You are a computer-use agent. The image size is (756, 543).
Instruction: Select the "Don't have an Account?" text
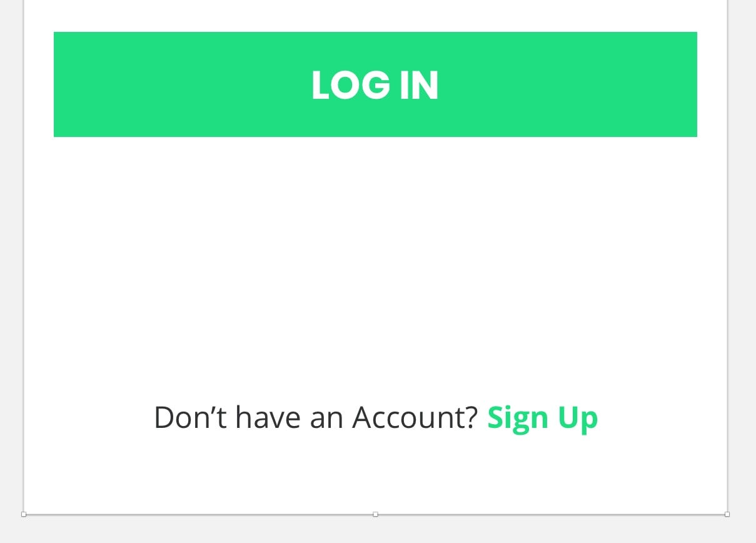pyautogui.click(x=316, y=417)
